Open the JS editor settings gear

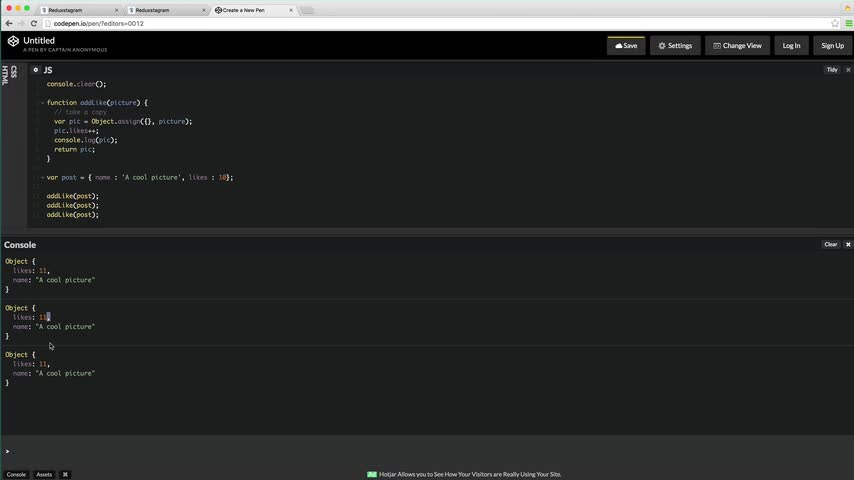pos(35,70)
